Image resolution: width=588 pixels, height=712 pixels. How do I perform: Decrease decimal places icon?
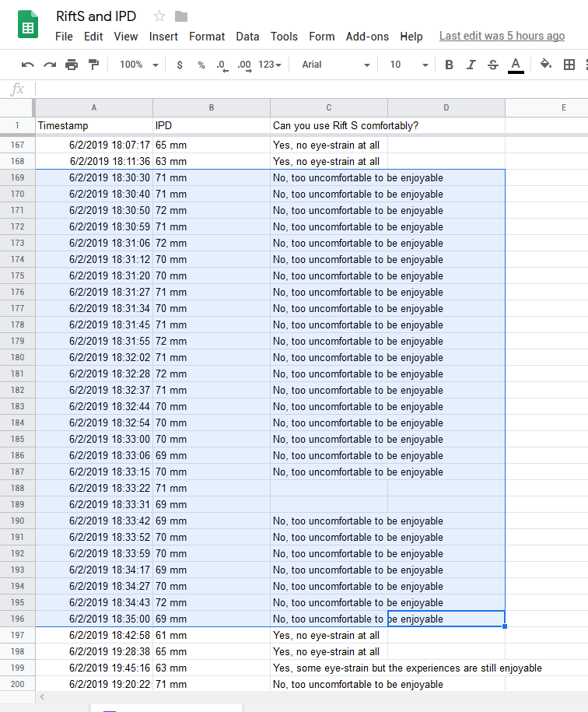[222, 66]
